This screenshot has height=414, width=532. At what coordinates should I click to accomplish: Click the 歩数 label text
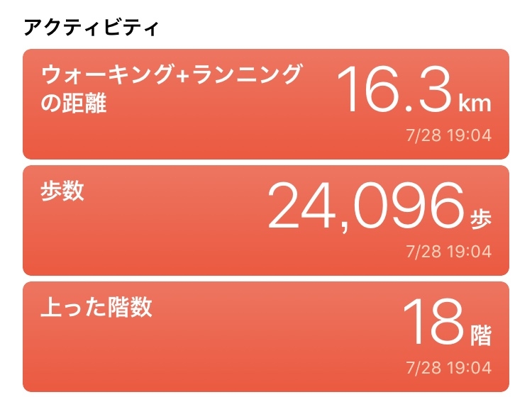[62, 191]
